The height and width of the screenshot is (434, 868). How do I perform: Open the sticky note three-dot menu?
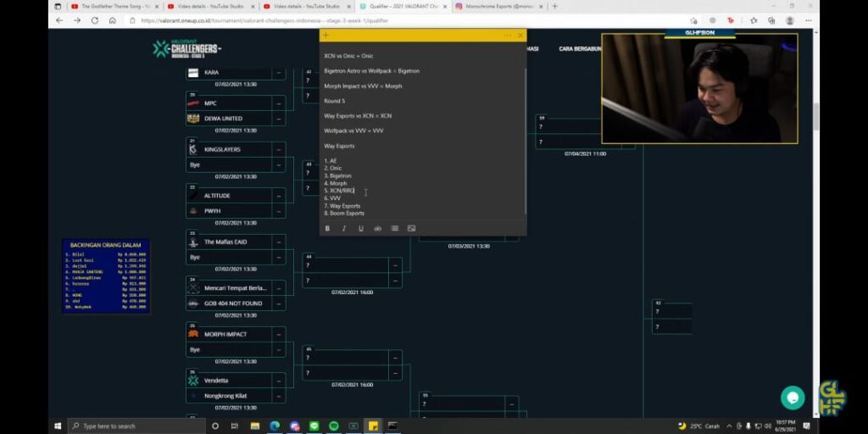(507, 36)
